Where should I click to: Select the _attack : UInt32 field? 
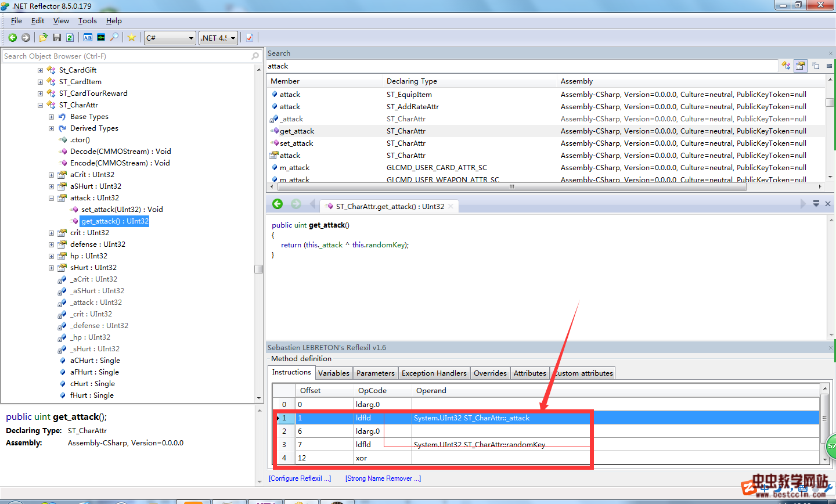coord(96,303)
